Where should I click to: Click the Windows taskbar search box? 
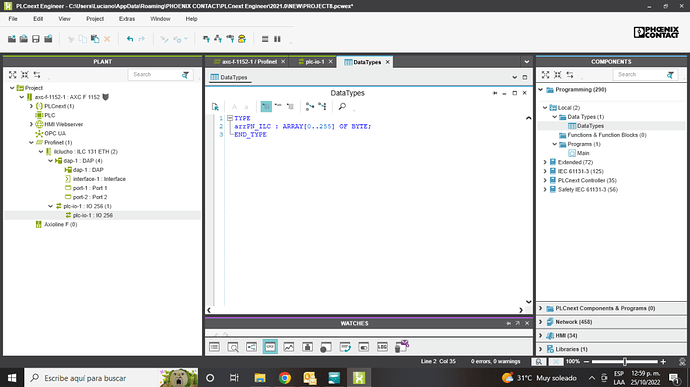point(111,378)
